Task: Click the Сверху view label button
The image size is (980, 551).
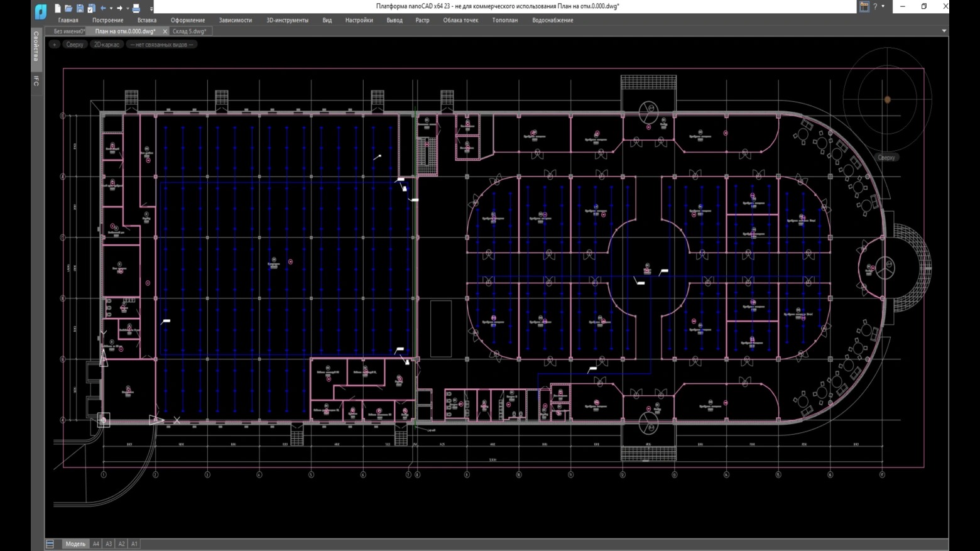Action: (x=75, y=45)
